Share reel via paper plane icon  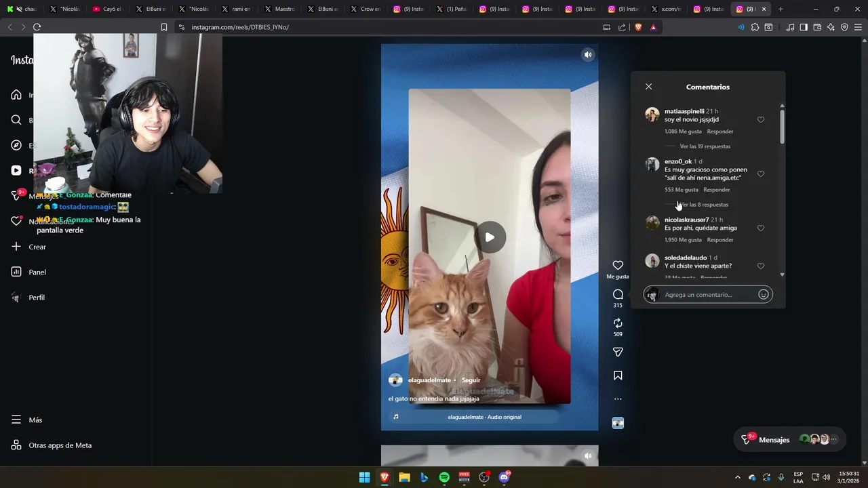(618, 352)
